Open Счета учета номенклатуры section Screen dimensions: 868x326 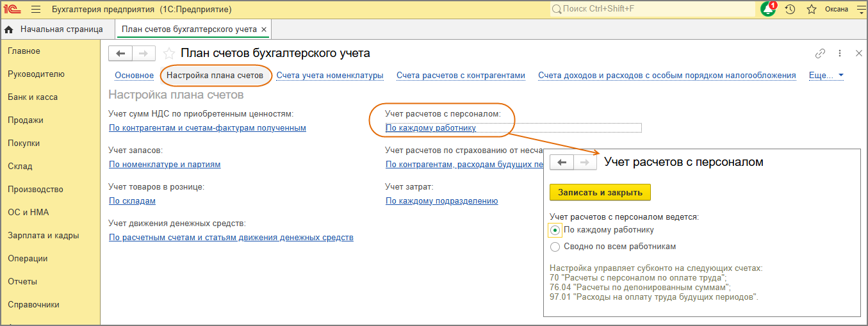pyautogui.click(x=330, y=76)
